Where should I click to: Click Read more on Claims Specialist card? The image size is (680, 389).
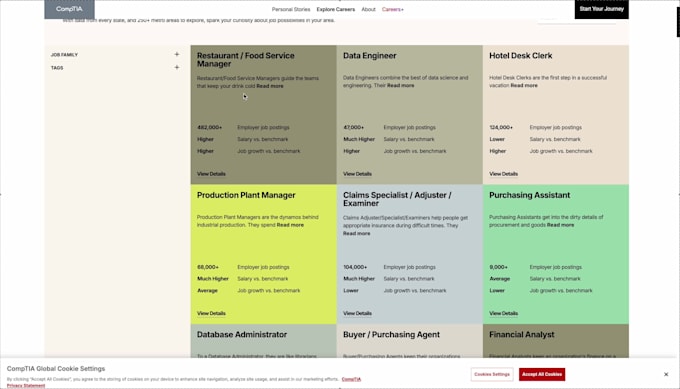pyautogui.click(x=356, y=234)
